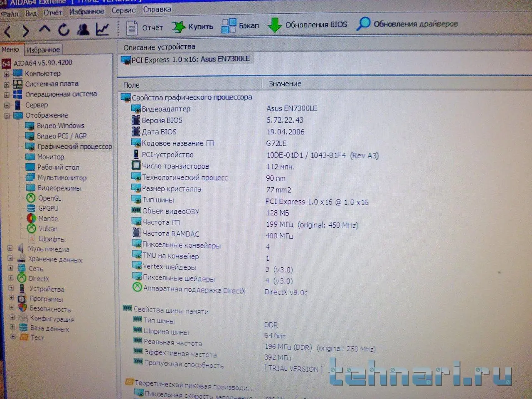This screenshot has width=532, height=399.
Task: Click the Значение column header
Action: click(x=285, y=84)
